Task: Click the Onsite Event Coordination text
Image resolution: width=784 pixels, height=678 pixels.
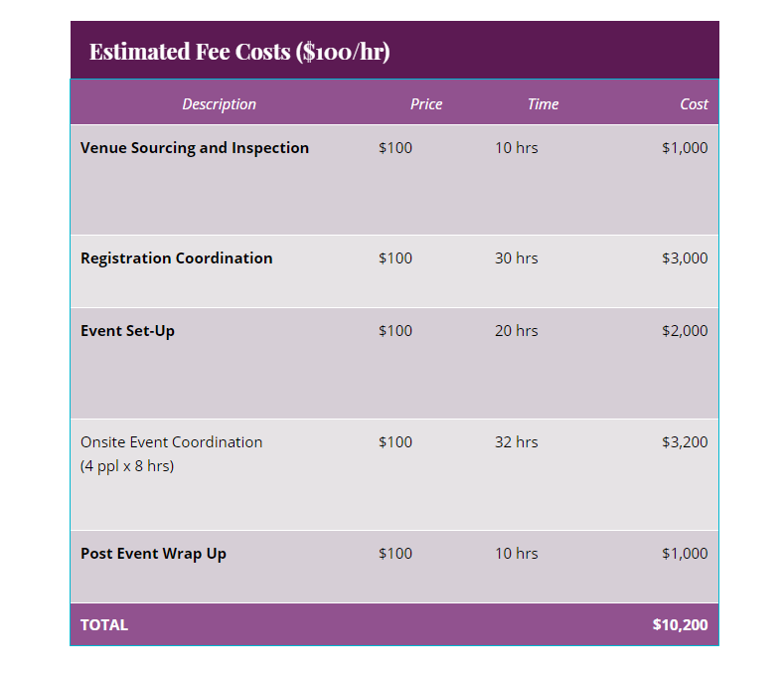Action: coord(171,442)
